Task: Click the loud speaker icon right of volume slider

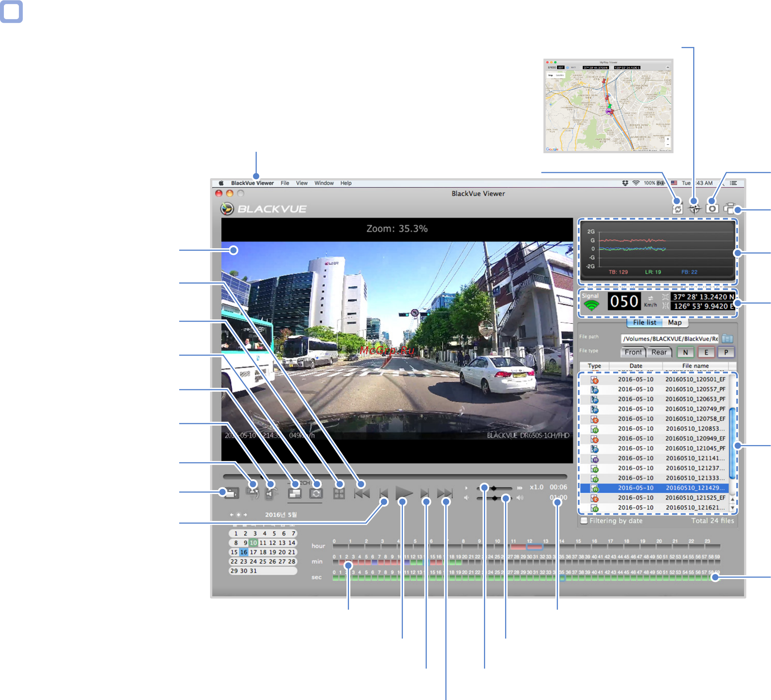Action: [520, 498]
